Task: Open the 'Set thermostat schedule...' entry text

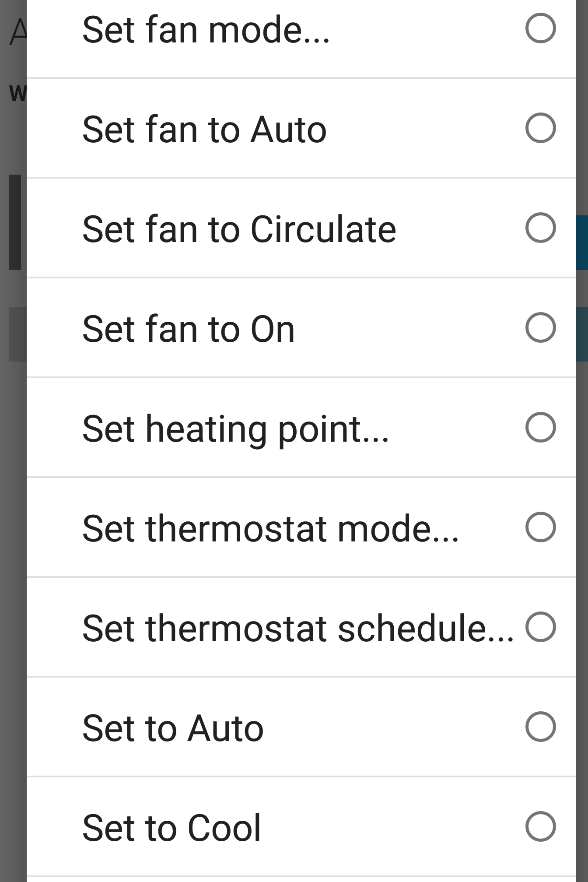Action: (x=298, y=629)
